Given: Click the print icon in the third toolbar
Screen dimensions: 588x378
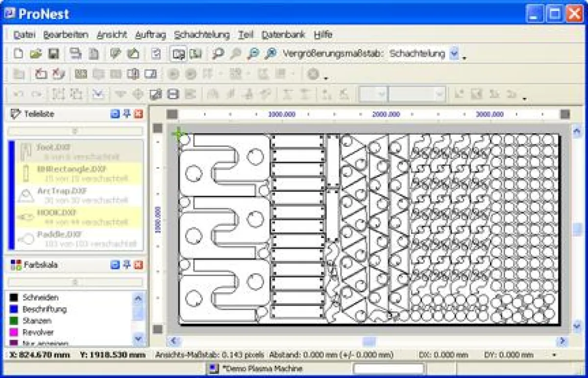Looking at the screenshot, I should click(x=173, y=94).
